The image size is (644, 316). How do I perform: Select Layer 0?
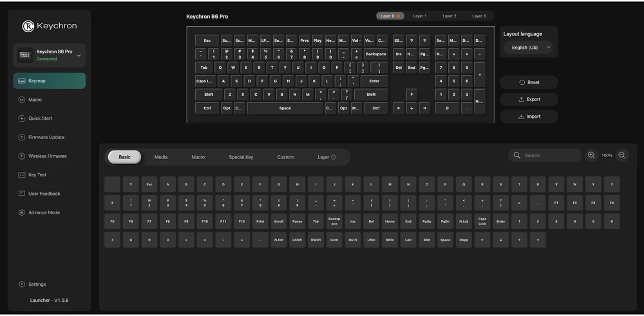[x=390, y=16]
